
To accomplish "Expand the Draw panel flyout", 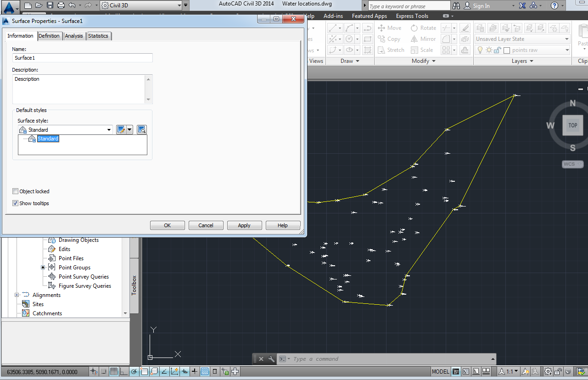I will click(350, 61).
